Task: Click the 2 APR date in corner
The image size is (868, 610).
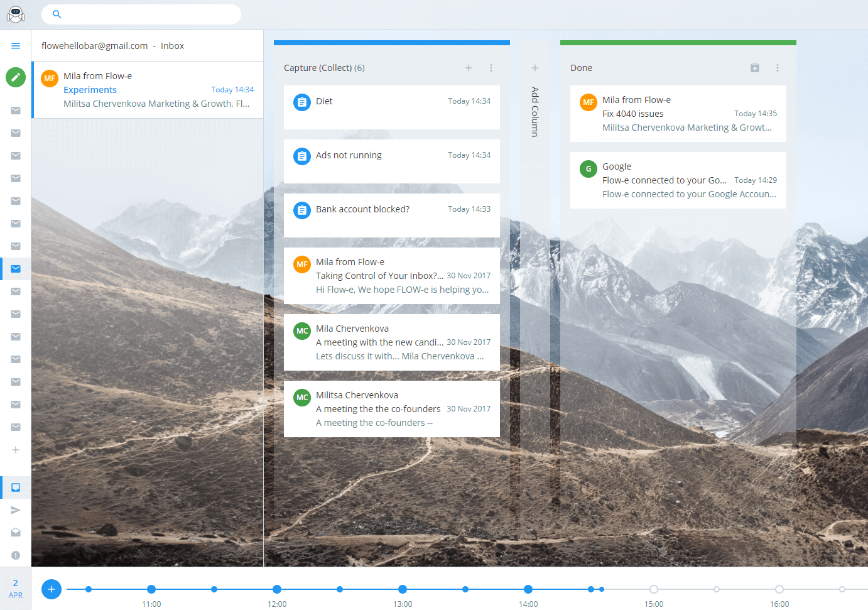Action: point(16,589)
